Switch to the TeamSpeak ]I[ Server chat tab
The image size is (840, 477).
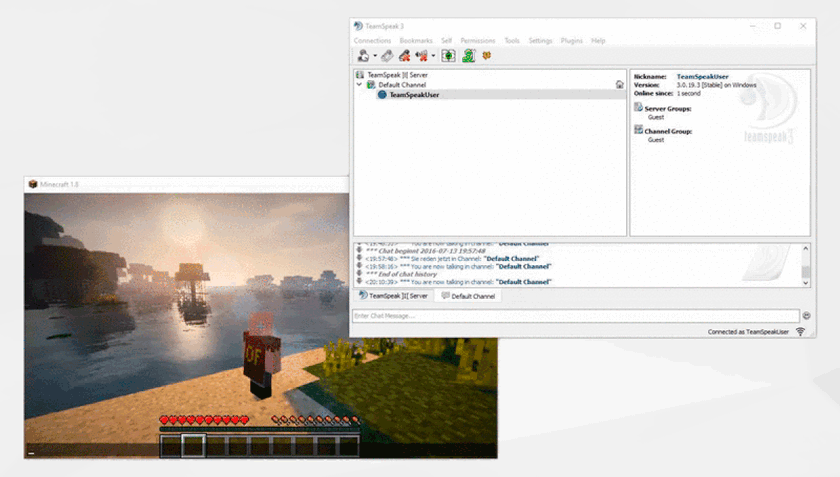tap(393, 296)
